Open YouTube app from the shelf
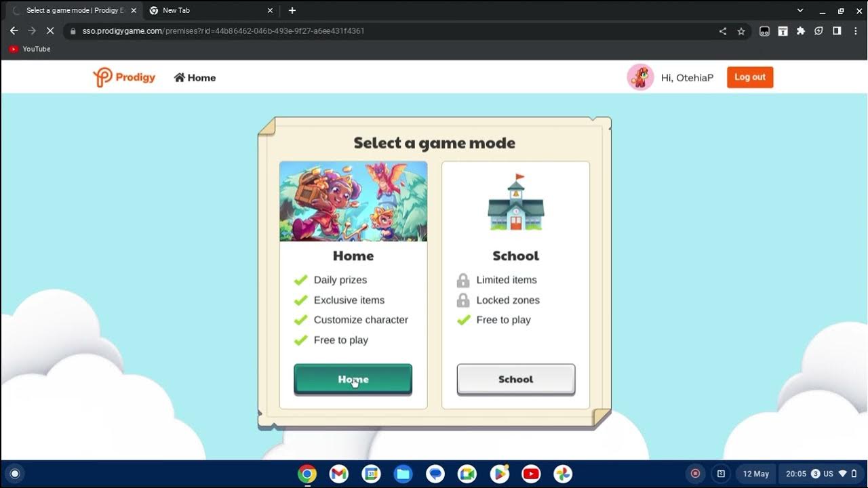This screenshot has width=868, height=488. tap(531, 474)
